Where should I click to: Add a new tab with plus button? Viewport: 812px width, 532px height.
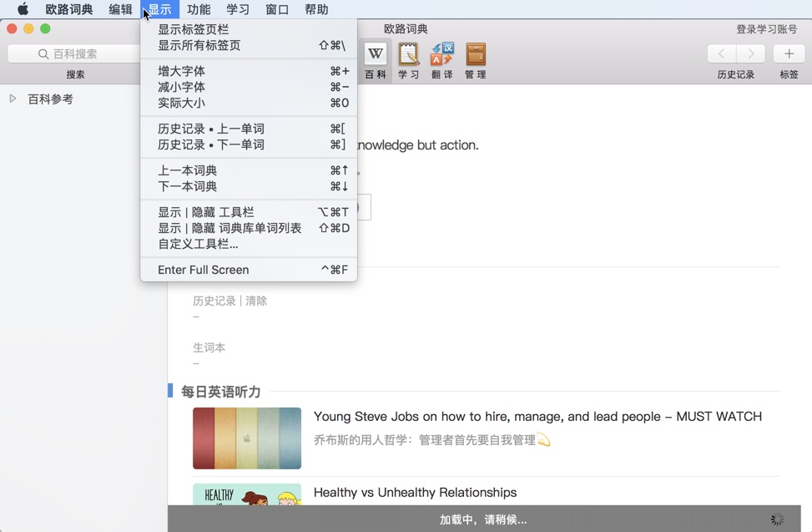(789, 53)
